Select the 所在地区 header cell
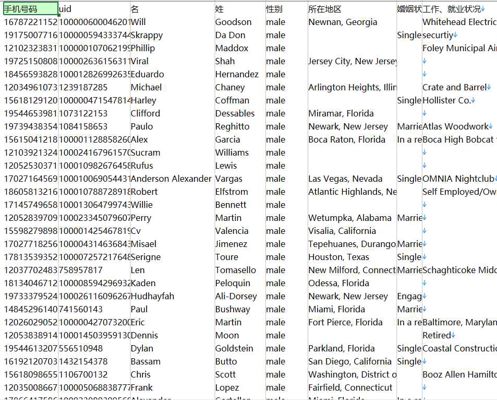Image resolution: width=497 pixels, height=400 pixels. [x=352, y=9]
